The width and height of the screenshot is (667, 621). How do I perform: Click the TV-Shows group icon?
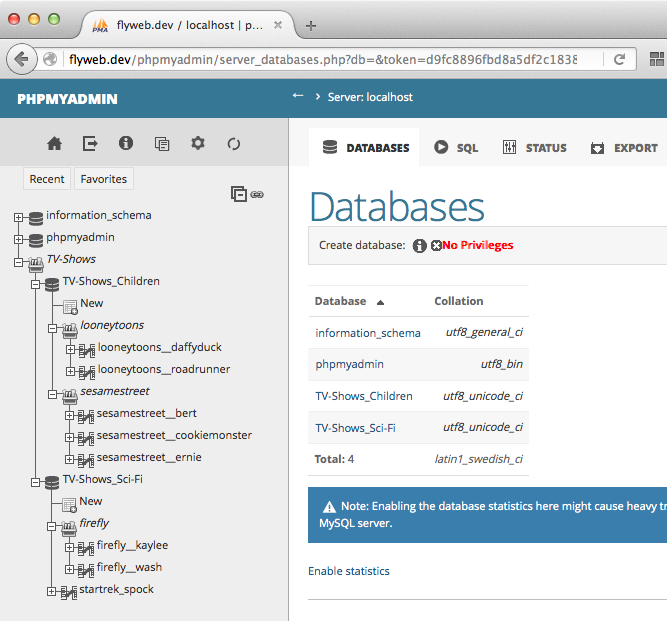36,265
